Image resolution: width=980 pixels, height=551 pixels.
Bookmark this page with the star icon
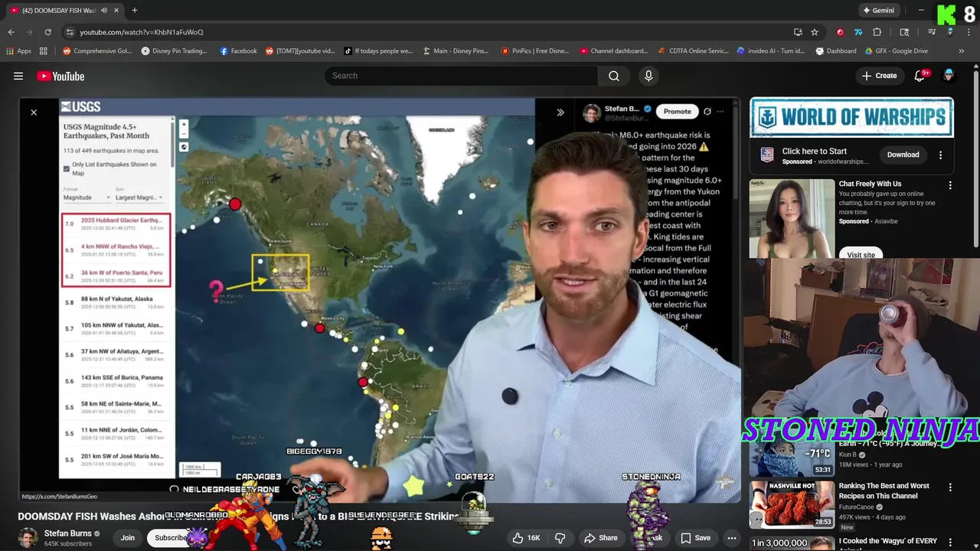pyautogui.click(x=815, y=32)
